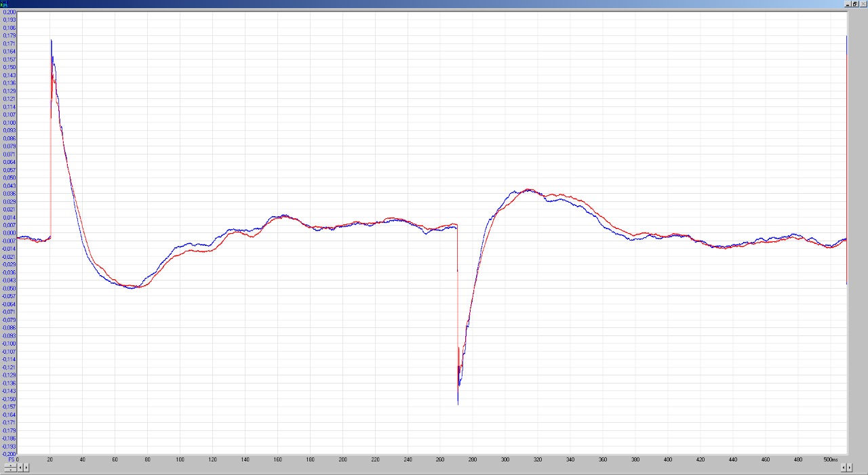Image resolution: width=868 pixels, height=475 pixels.
Task: Click the down arrow of the bottom-left vertical stepper
Action: click(x=10, y=470)
